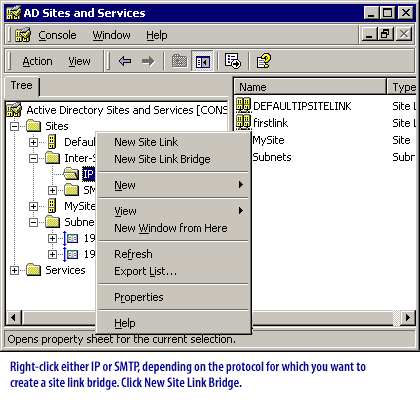Click the Services folder icon in tree
The width and height of the screenshot is (420, 400).
click(34, 270)
